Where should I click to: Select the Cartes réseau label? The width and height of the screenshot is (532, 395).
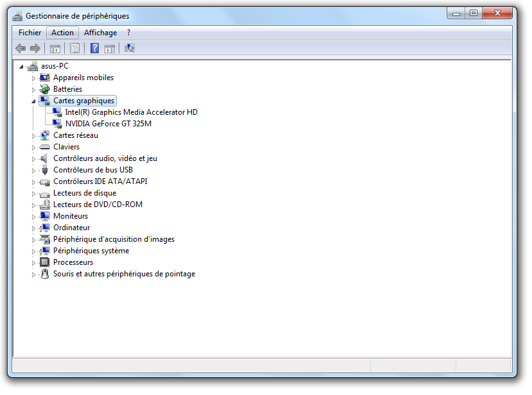pos(76,135)
